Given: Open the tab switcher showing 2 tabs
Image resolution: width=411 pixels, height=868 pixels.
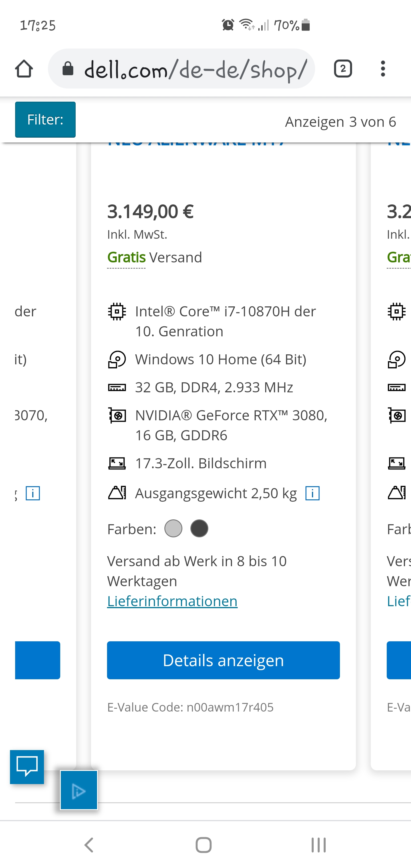Looking at the screenshot, I should pyautogui.click(x=343, y=69).
